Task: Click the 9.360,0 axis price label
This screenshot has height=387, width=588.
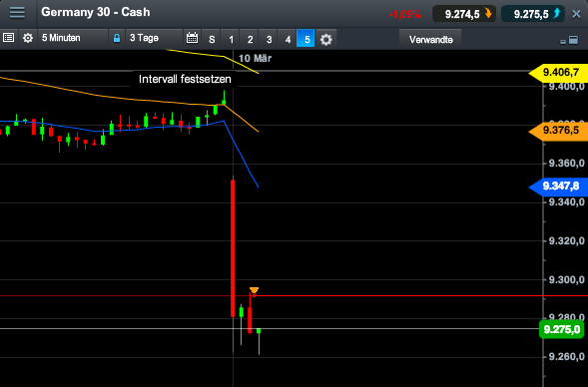Action: (566, 164)
